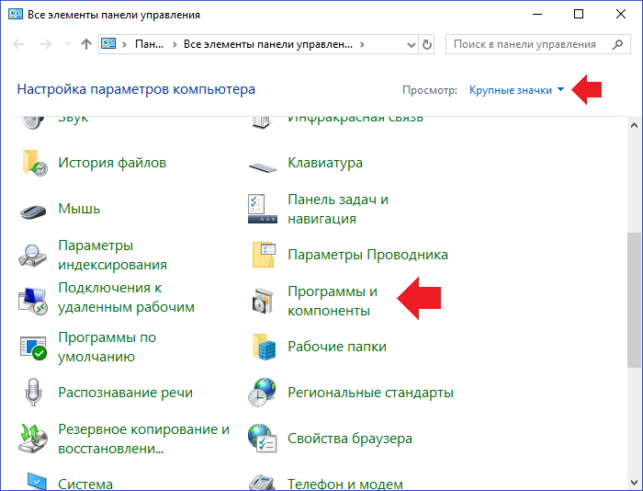The image size is (643, 491).
Task: Expand the chevron after Пан... breadcrumb
Action: tap(175, 44)
